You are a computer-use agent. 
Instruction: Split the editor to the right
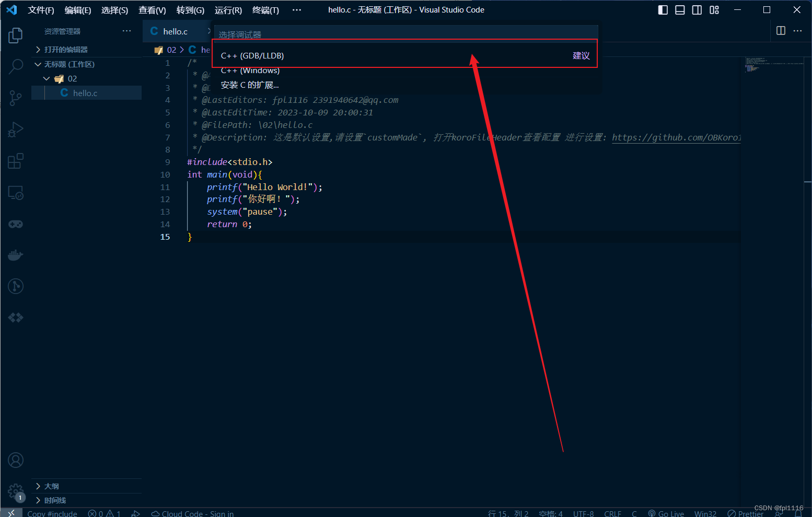tap(781, 31)
